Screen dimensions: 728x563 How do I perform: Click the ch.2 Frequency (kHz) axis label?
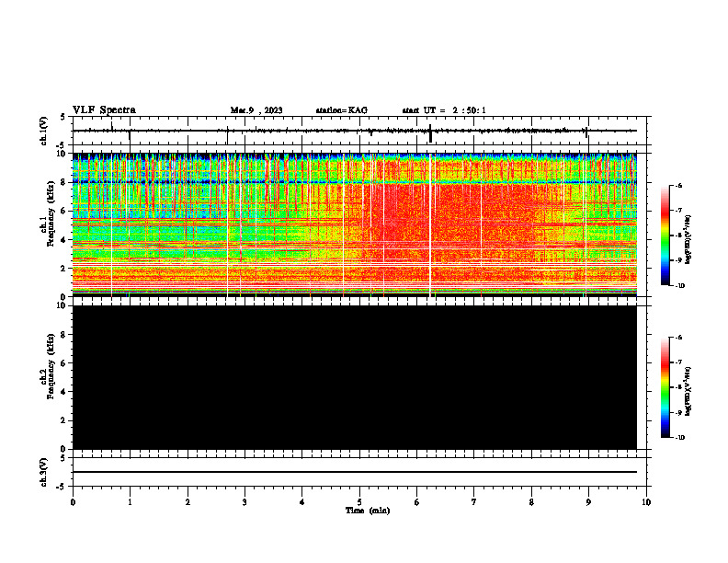47,366
